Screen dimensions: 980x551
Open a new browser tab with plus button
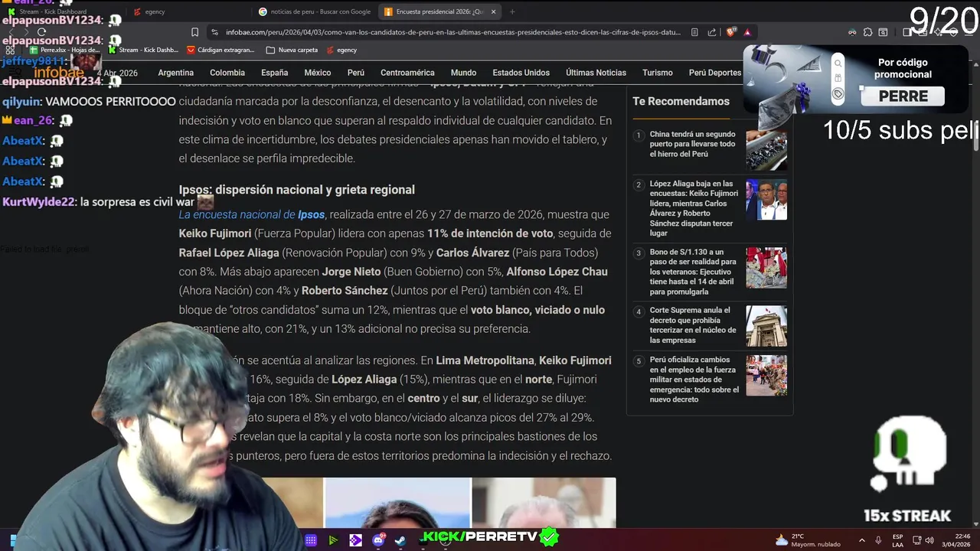512,11
